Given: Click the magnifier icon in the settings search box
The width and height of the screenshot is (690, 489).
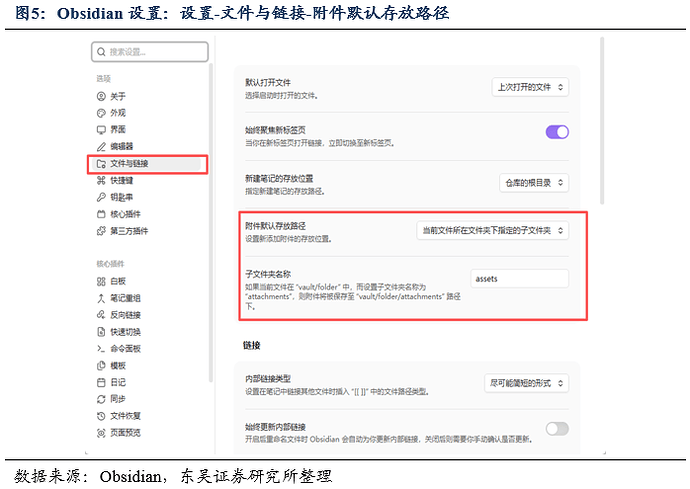Looking at the screenshot, I should tap(101, 52).
